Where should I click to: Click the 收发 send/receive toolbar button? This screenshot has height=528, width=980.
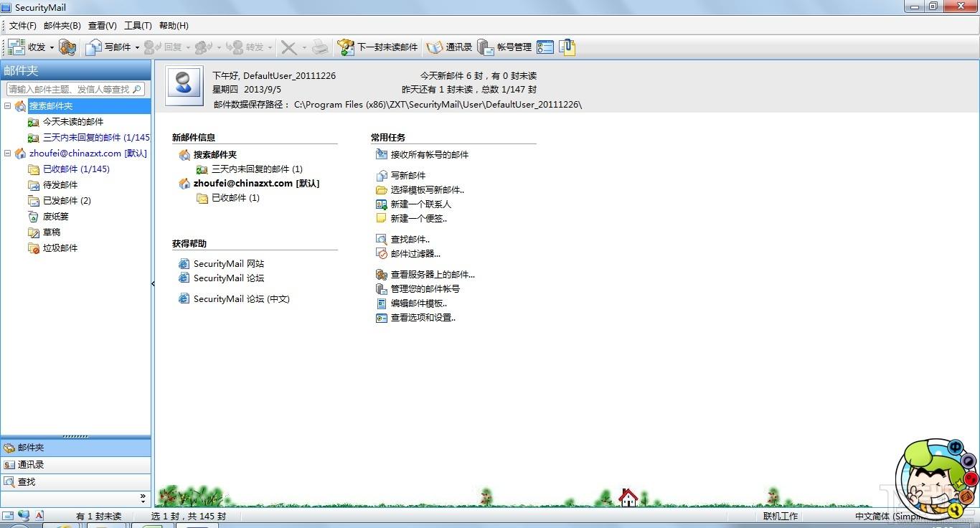pos(27,47)
